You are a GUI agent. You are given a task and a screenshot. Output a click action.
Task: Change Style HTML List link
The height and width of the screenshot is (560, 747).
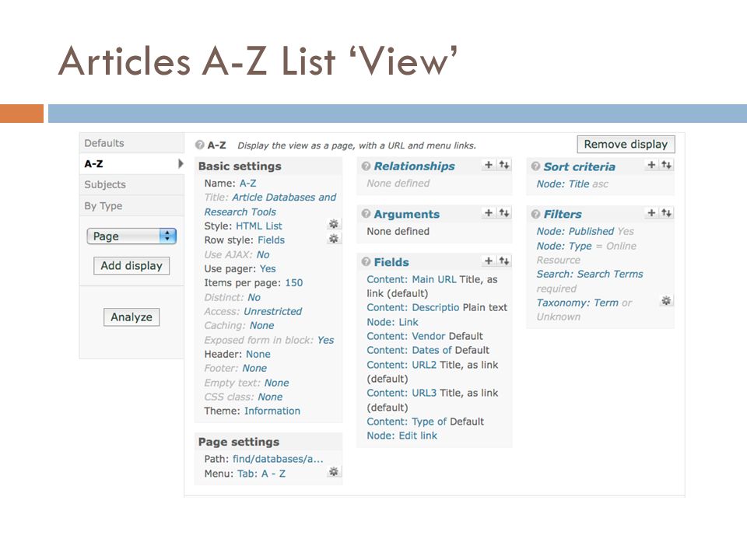(259, 226)
